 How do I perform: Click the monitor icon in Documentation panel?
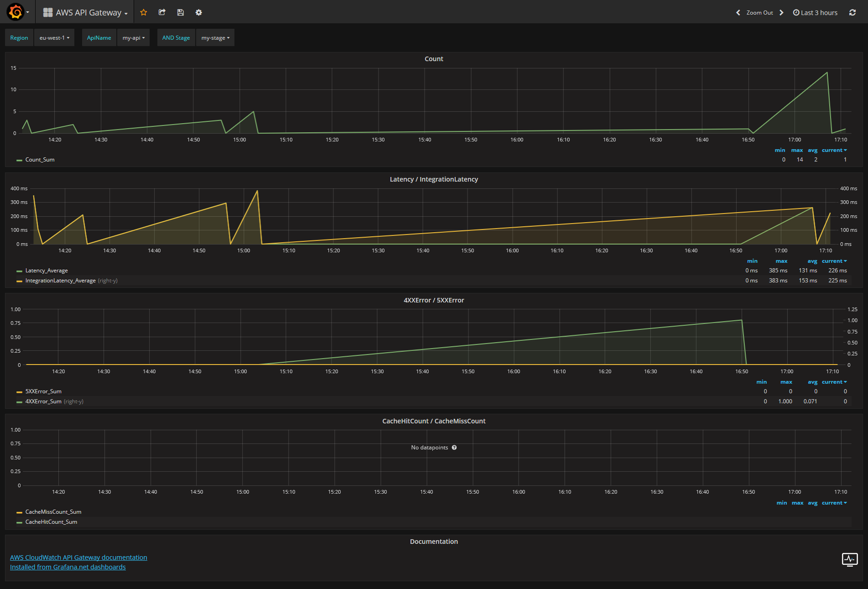(x=850, y=559)
